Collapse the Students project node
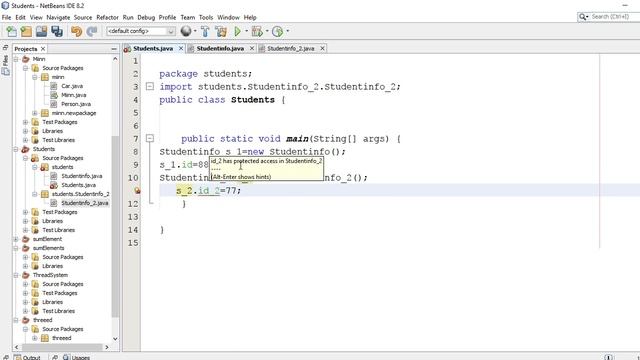Image resolution: width=640 pixels, height=360 pixels. click(16, 149)
